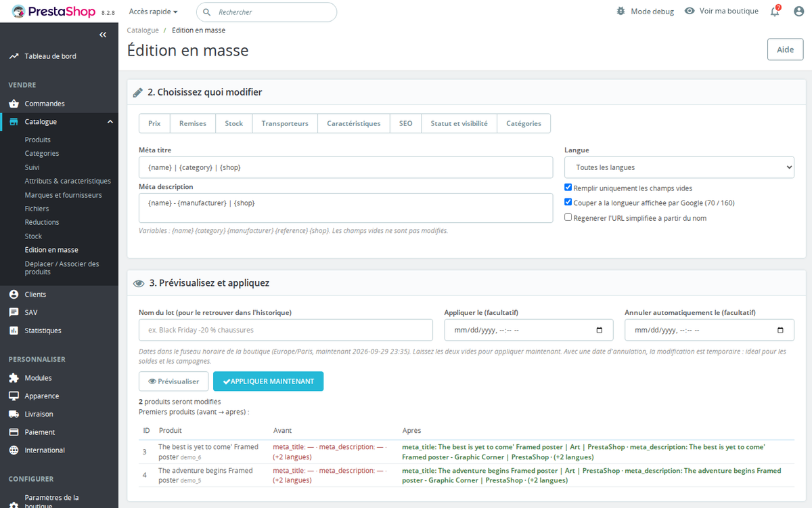Viewport: 812px width, 508px height.
Task: Open notifications bell icon
Action: coord(775,12)
